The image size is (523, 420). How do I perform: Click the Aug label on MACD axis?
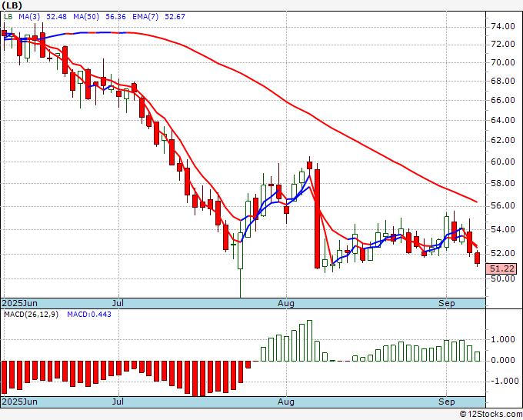[x=286, y=402]
